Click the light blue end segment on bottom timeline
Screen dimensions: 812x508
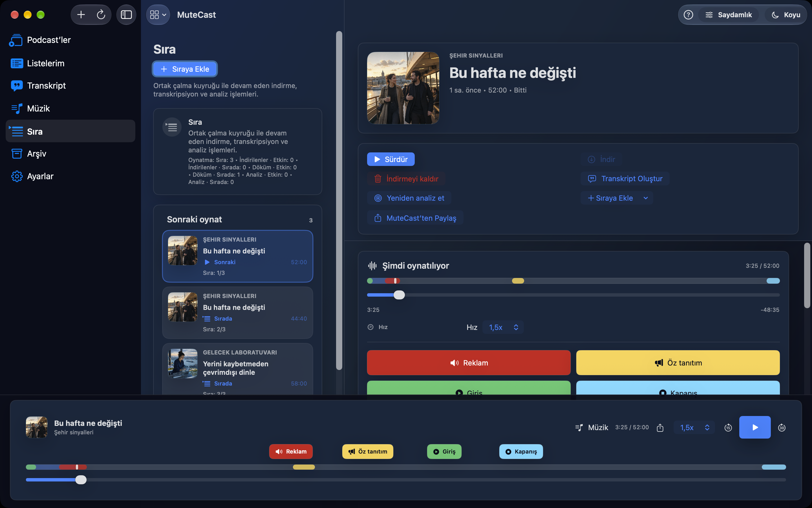pos(774,467)
